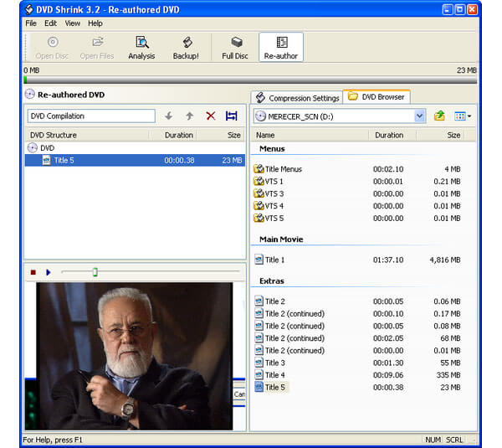Click the Open Files toolbar button

(x=97, y=48)
